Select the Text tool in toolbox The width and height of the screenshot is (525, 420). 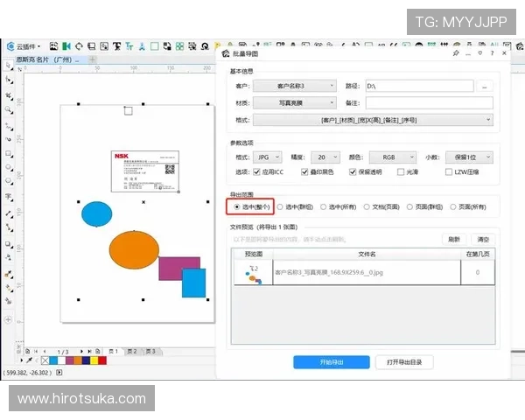point(9,197)
